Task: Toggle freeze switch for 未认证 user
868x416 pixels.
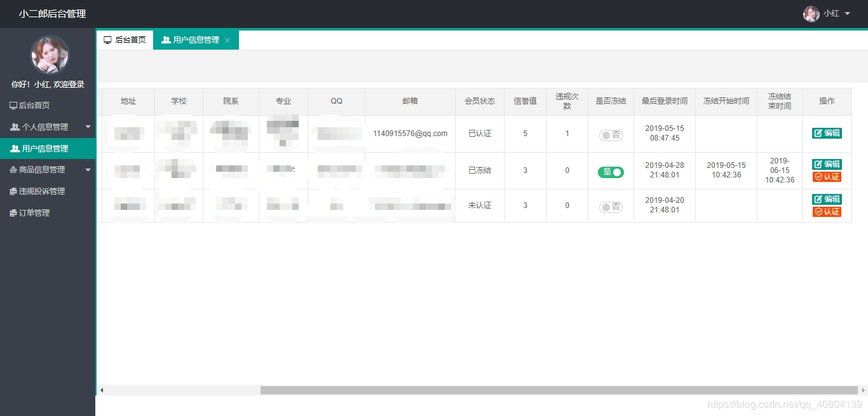Action: coord(611,207)
